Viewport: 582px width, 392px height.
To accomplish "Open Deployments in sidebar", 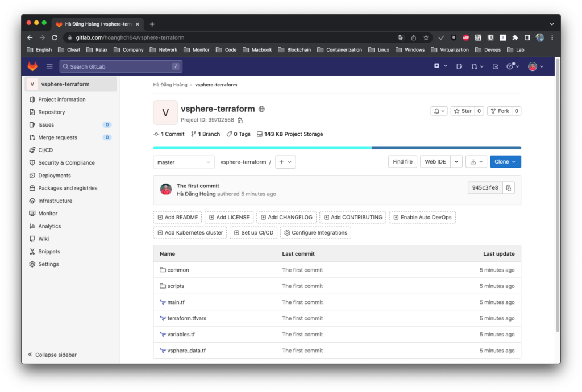I will click(70, 176).
